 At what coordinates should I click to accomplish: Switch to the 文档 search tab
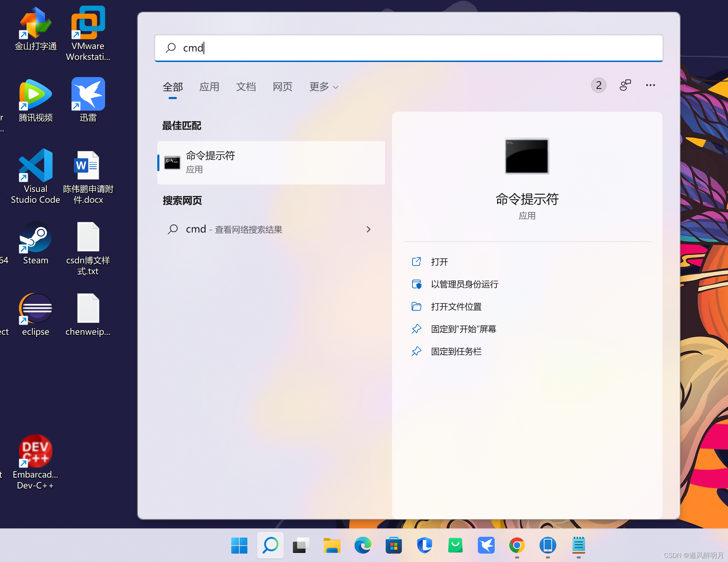pyautogui.click(x=246, y=87)
